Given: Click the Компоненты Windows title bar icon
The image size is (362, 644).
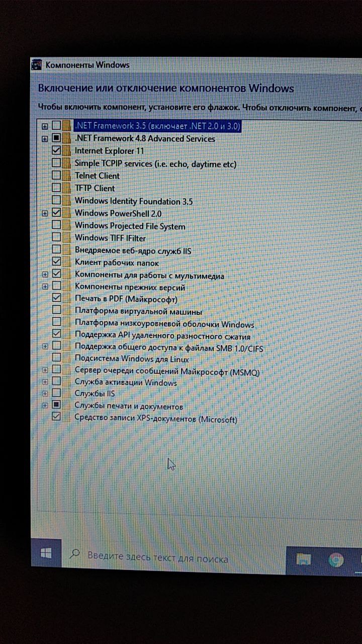Looking at the screenshot, I should [x=37, y=64].
